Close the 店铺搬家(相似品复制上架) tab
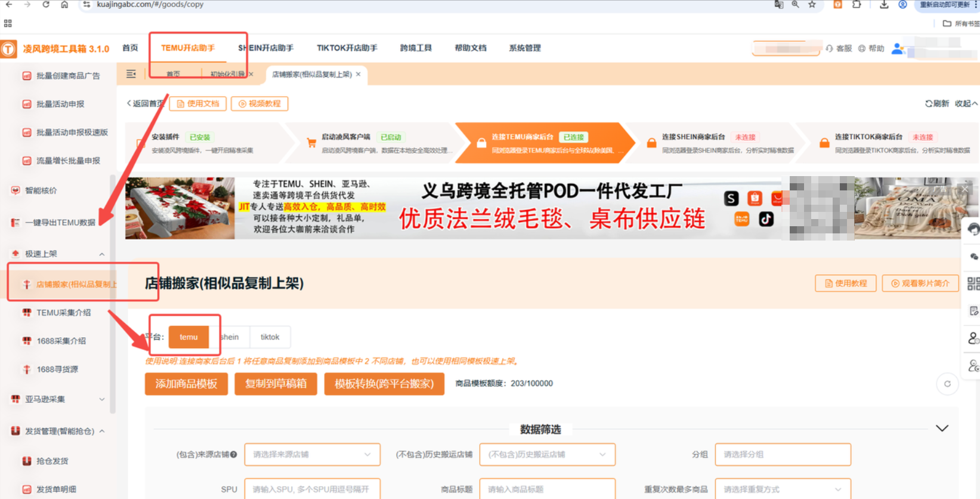 point(358,74)
